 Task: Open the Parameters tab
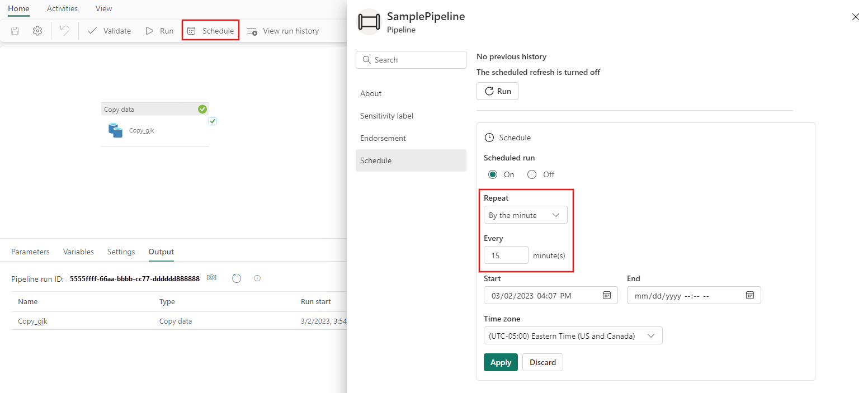30,252
